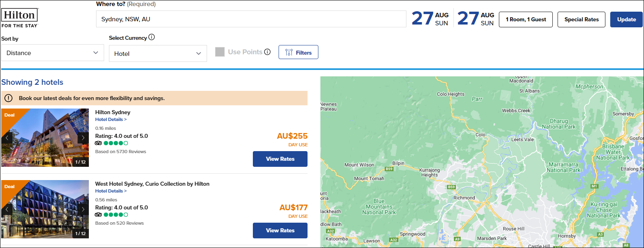The image size is (644, 248).
Task: Click Hornsby label on the map
Action: click(567, 236)
